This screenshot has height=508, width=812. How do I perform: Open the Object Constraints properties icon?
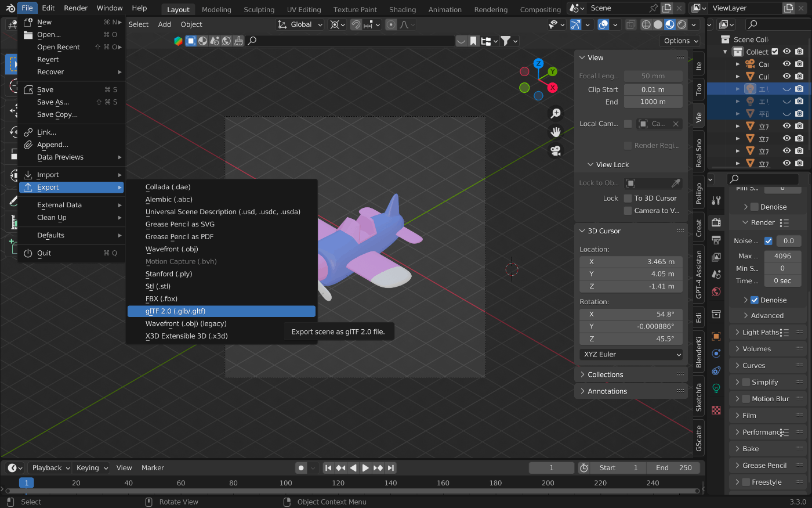tap(716, 370)
